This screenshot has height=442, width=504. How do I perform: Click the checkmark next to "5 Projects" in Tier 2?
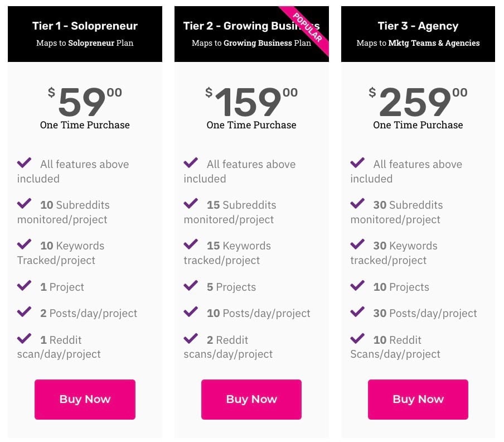[191, 285]
